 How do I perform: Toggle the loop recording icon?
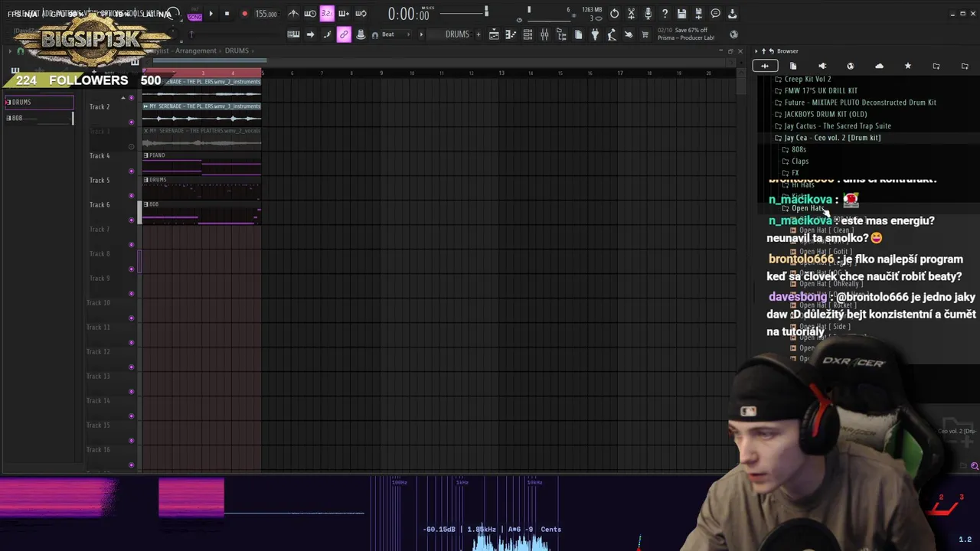pos(361,14)
